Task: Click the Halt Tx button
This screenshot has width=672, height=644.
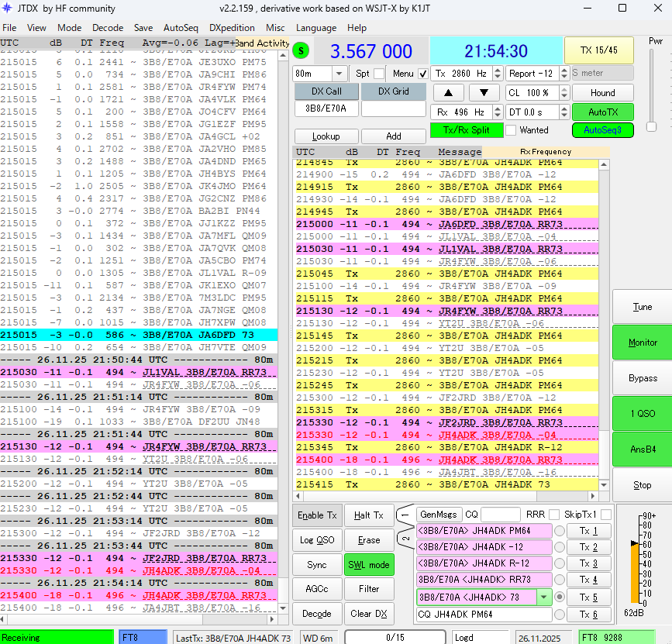Action: (x=368, y=515)
